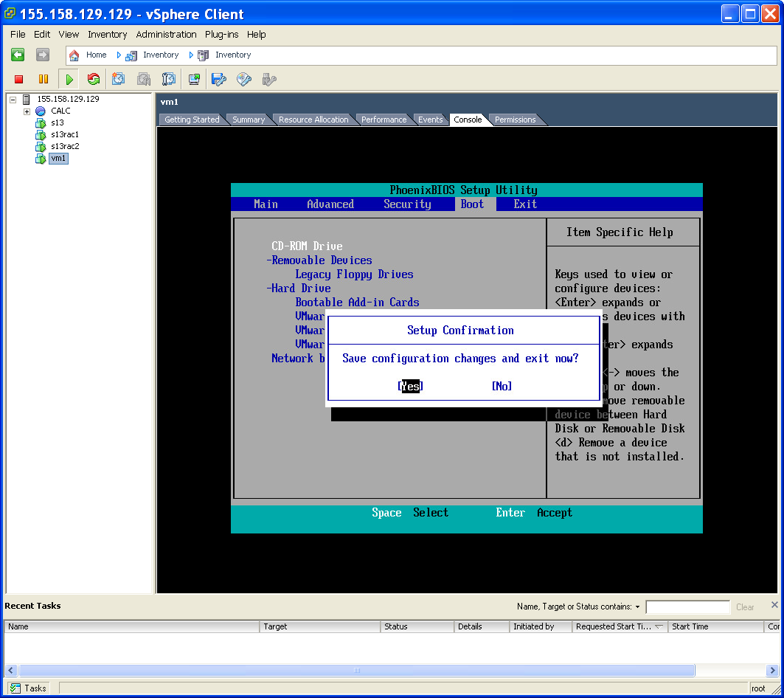The image size is (784, 698).
Task: Click the Clear filter button
Action: pyautogui.click(x=744, y=607)
